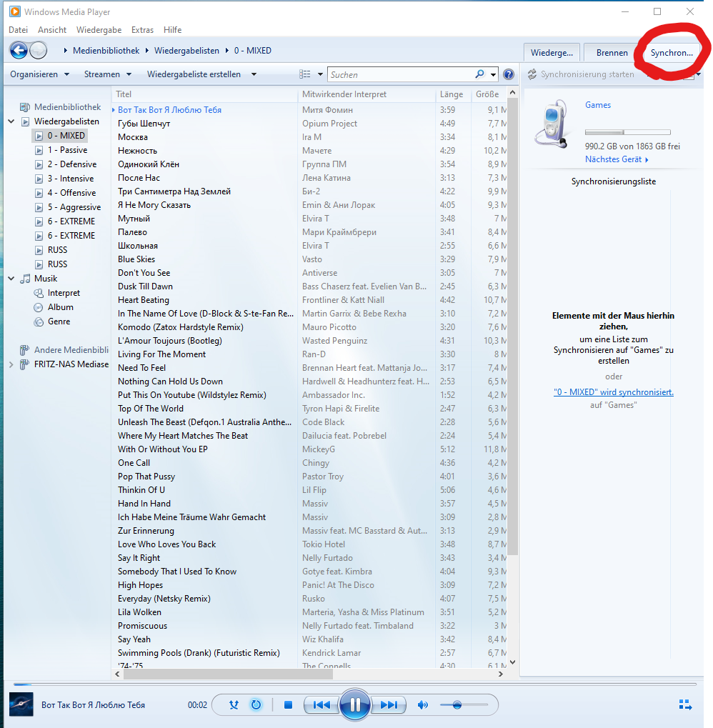Click Medienbibliothek in the breadcrumb
Screen dimensions: 713x728
pyautogui.click(x=106, y=51)
